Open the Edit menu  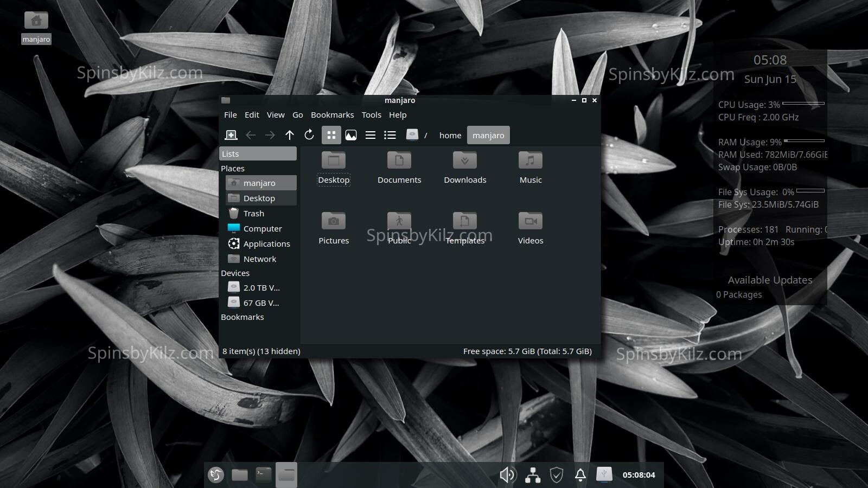pyautogui.click(x=252, y=115)
